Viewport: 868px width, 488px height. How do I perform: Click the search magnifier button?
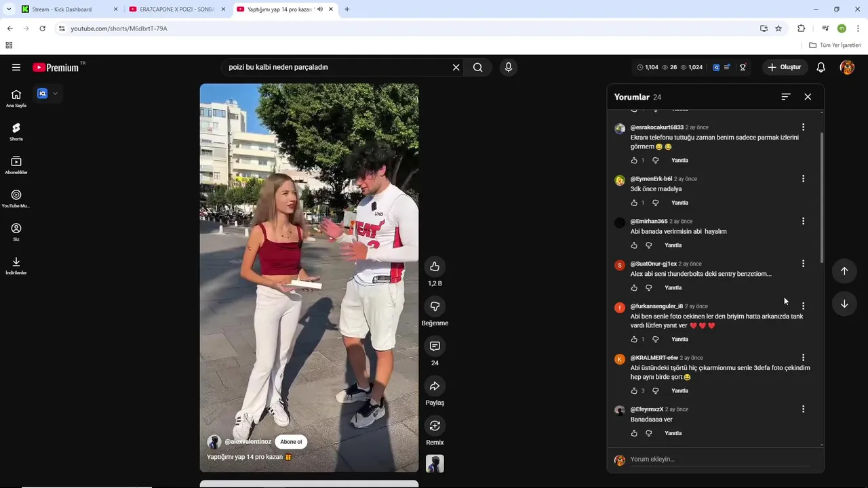478,67
